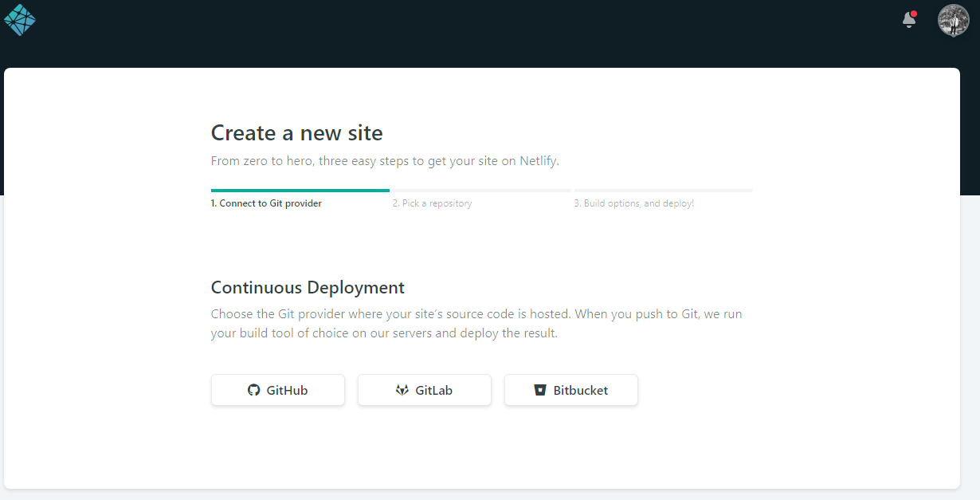Click the GitHub octocat icon

(x=253, y=390)
